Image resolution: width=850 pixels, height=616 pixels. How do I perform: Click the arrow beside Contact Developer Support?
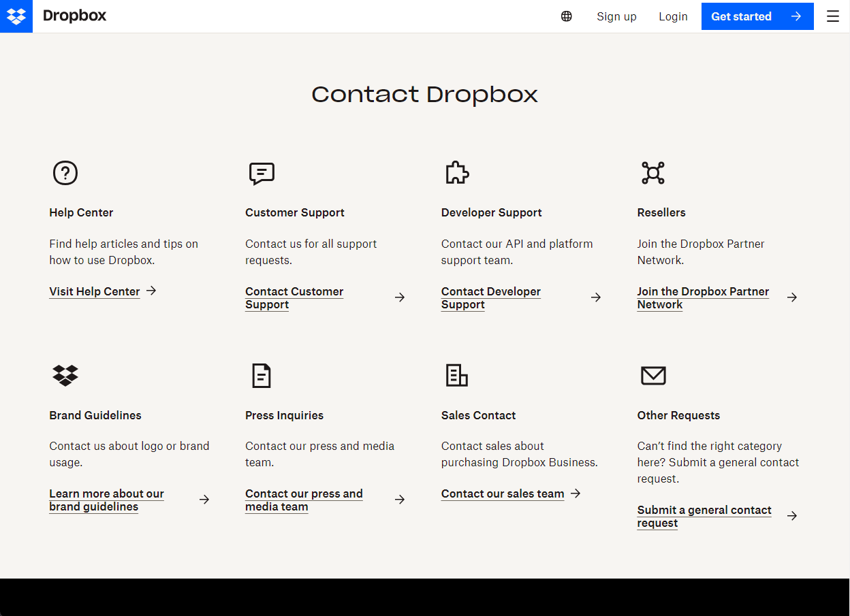(596, 297)
